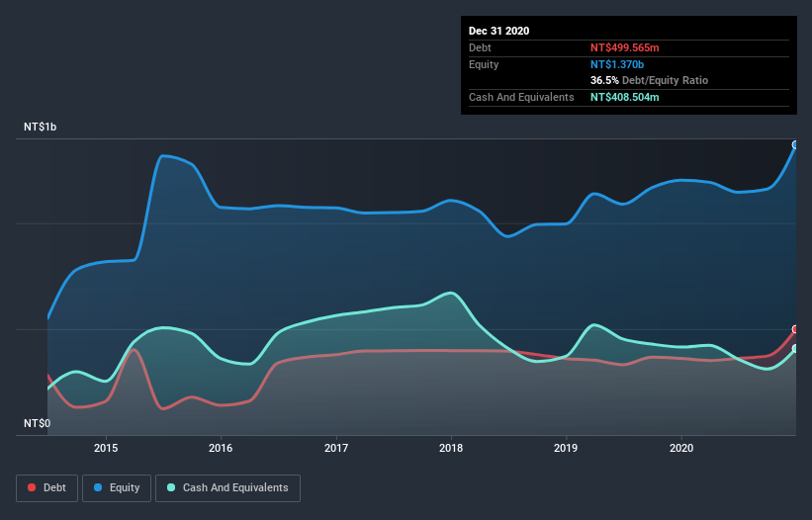812x520 pixels.
Task: Click the 2018 x-axis label
Action: pos(451,448)
